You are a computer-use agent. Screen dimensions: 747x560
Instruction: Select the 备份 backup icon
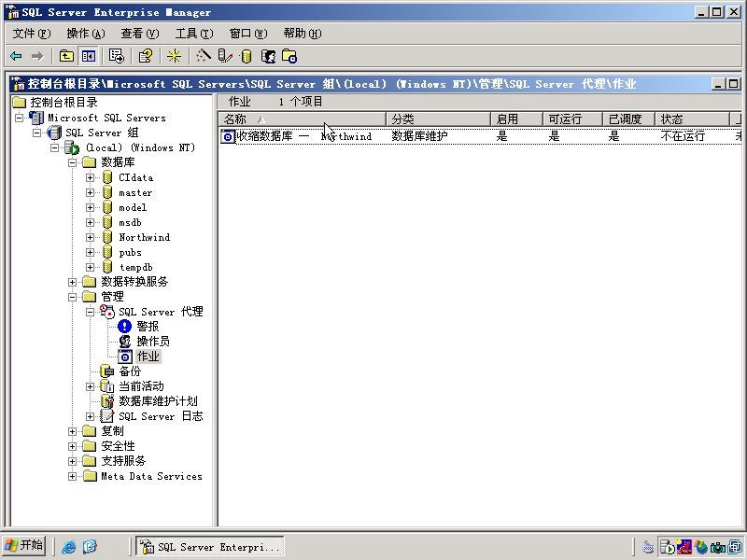coord(107,371)
